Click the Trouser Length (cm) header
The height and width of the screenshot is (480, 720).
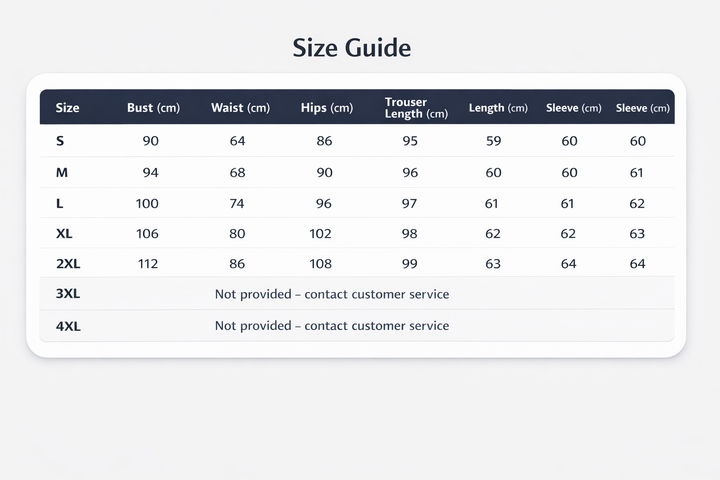point(416,107)
